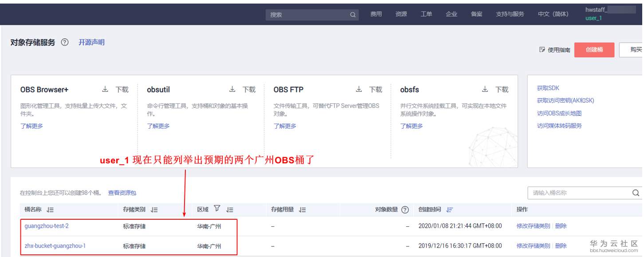Click 了解更多 under obsfs
Screen dimensions: 644x257
[412, 126]
